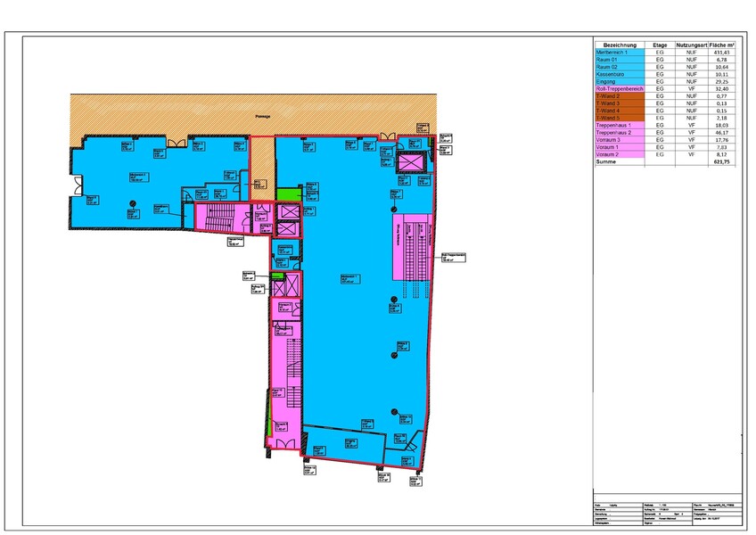This screenshot has height=535, width=756.
Task: Select the Nutzungsart column header
Action: pyautogui.click(x=691, y=44)
